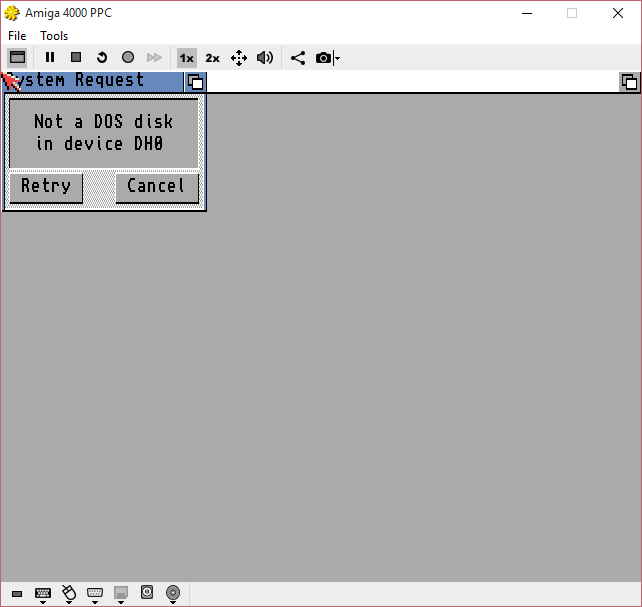Set display scale to 1x
642x607 pixels.
tap(187, 58)
